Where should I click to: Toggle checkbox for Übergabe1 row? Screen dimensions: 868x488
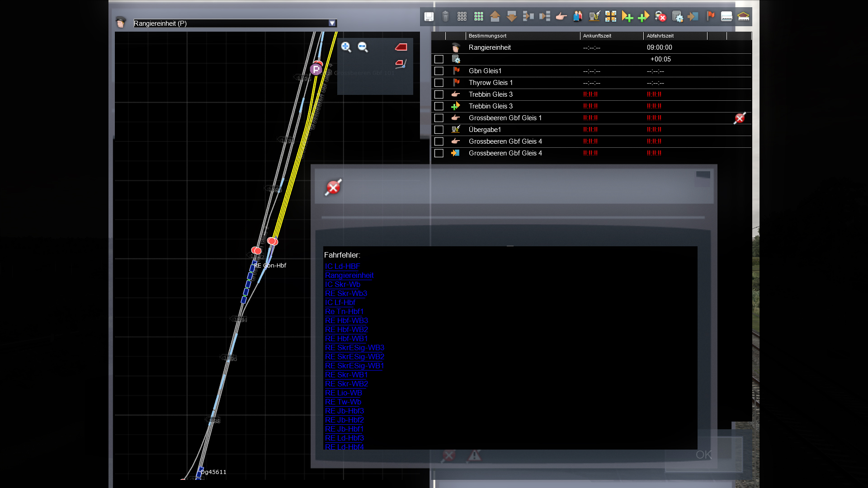[439, 130]
